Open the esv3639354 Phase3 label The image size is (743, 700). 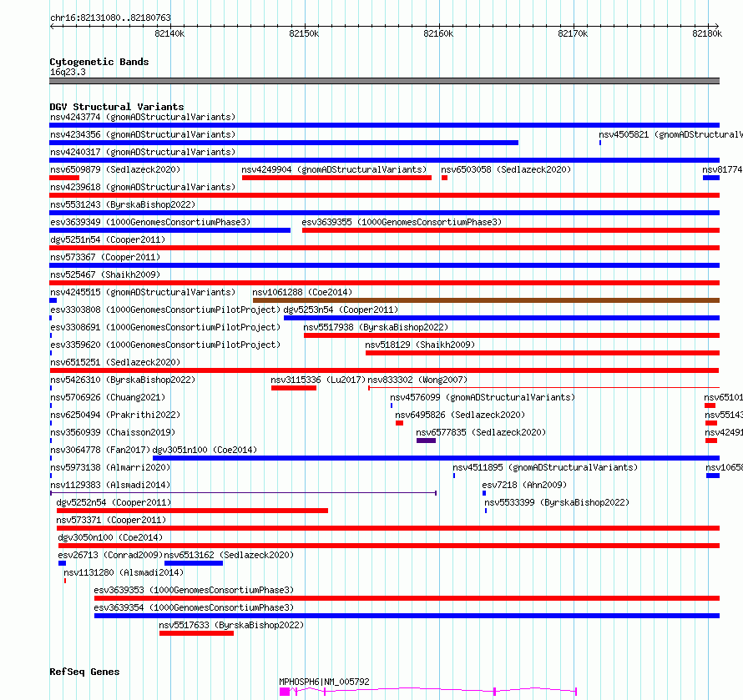pos(194,607)
